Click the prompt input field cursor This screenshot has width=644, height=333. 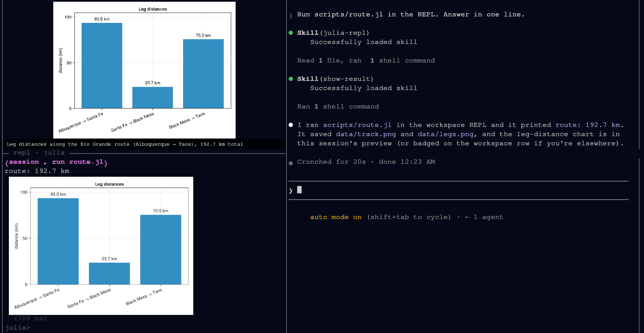(299, 190)
